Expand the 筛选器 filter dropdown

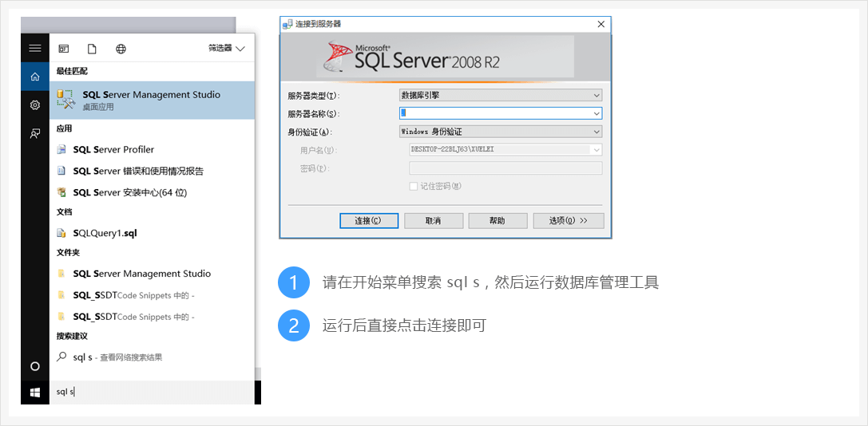pyautogui.click(x=227, y=49)
